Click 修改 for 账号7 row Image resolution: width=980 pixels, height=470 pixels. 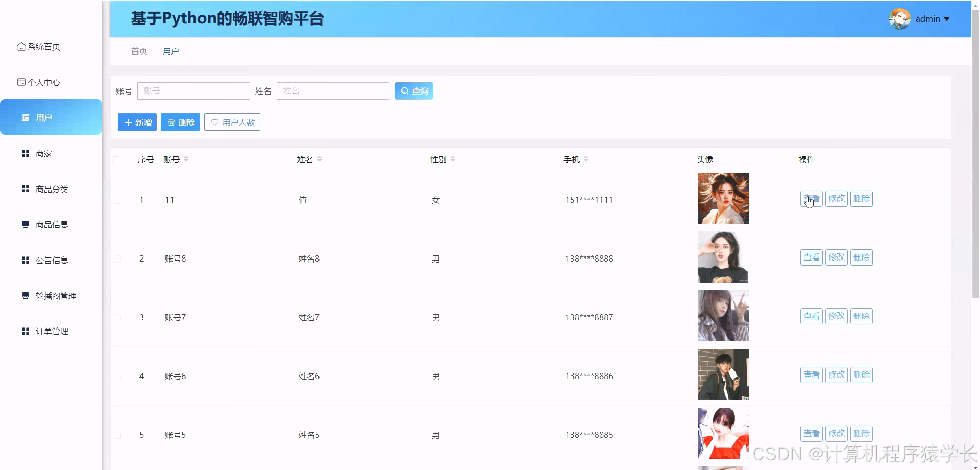pos(837,316)
